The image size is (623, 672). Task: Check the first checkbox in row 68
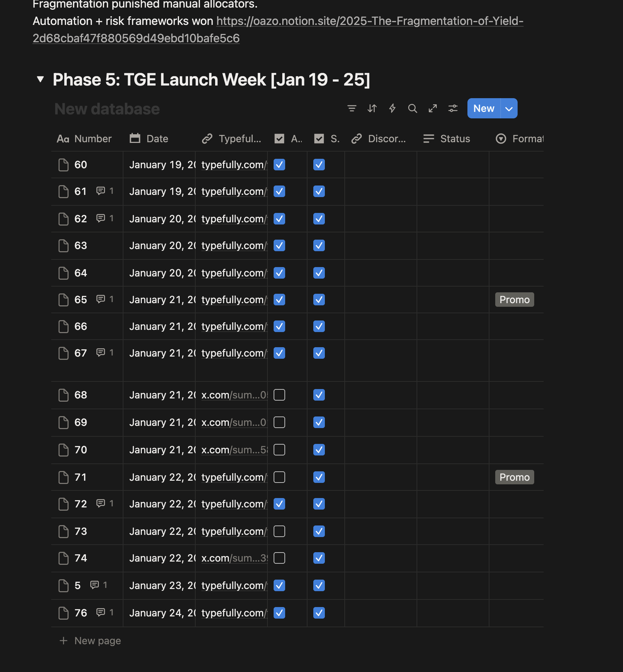[x=279, y=395]
